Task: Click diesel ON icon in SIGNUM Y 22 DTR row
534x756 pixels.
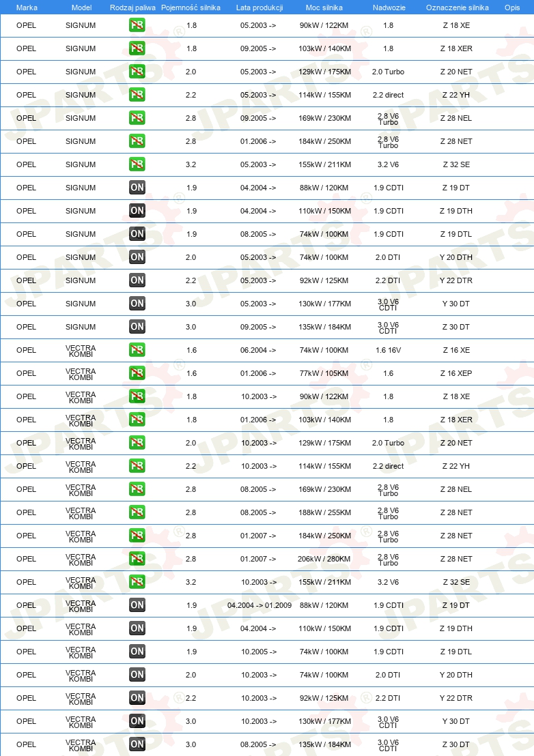Action: [x=137, y=280]
